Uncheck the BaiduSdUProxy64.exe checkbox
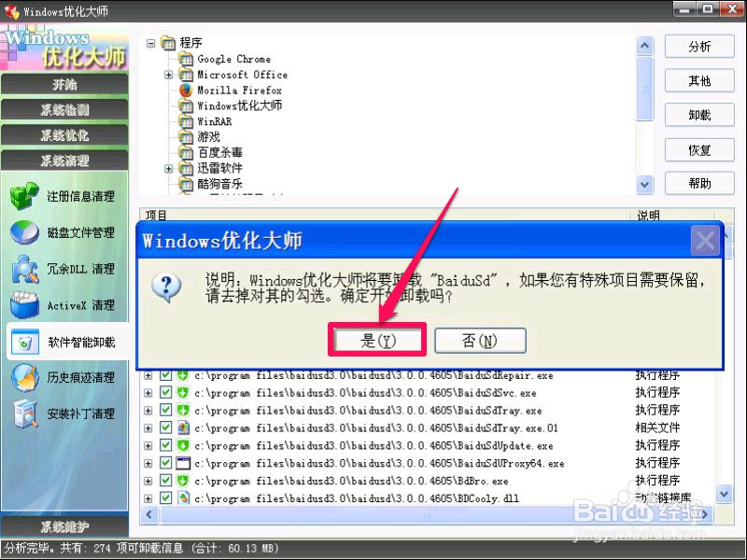This screenshot has width=747, height=560. 165,463
